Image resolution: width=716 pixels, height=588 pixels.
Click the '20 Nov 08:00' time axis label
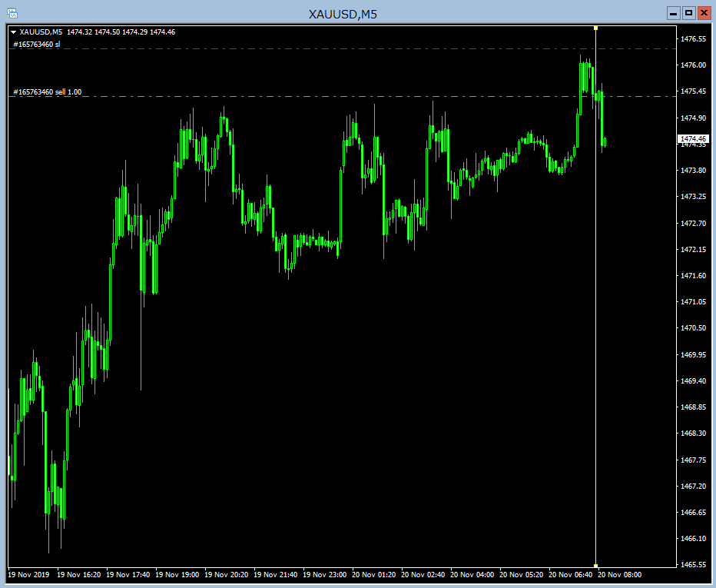click(x=620, y=575)
